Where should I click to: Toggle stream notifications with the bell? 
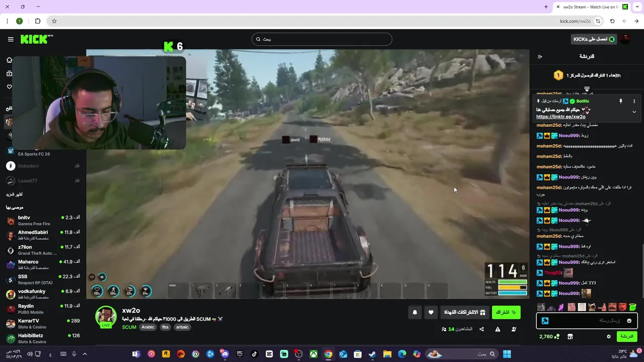point(415,313)
